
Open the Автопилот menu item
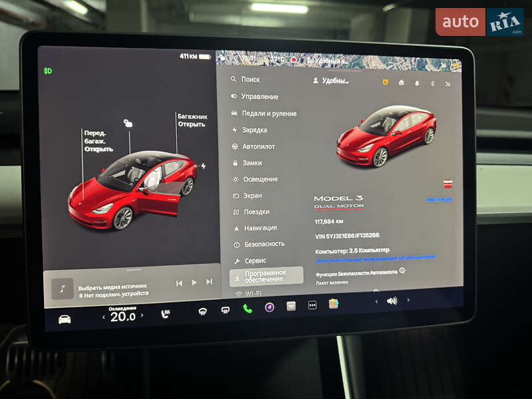[x=253, y=146]
